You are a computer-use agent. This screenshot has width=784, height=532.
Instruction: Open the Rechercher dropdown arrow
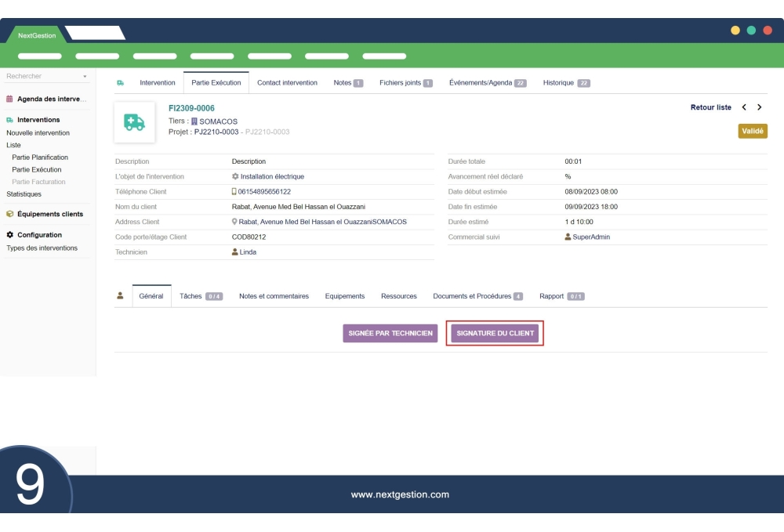85,77
